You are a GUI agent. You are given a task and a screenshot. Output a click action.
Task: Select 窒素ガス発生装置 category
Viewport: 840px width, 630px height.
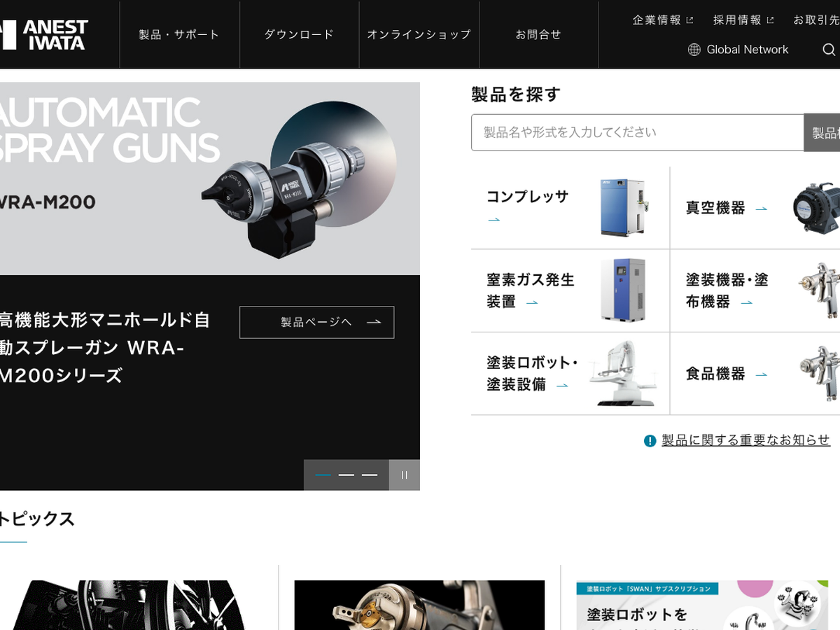click(x=531, y=290)
